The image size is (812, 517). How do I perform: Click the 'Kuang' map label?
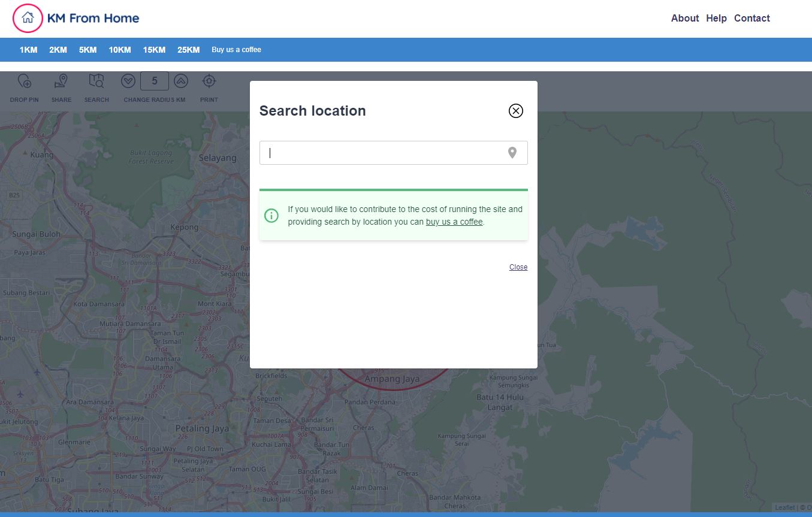click(x=42, y=155)
